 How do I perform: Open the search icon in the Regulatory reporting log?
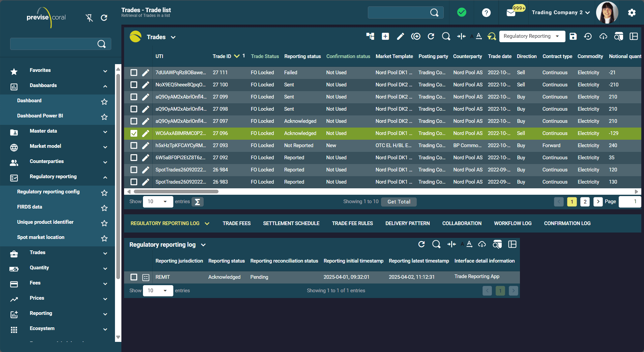pyautogui.click(x=436, y=244)
